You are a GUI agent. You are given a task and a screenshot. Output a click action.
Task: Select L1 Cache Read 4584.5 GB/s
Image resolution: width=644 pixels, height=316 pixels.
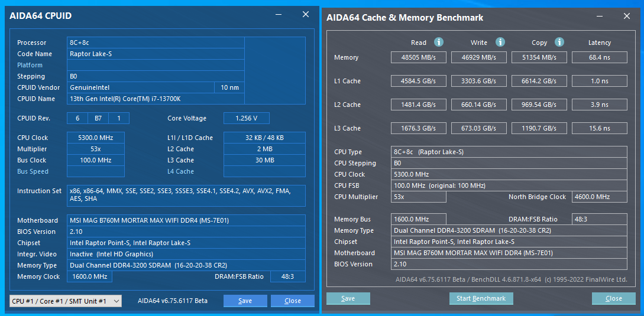(419, 81)
